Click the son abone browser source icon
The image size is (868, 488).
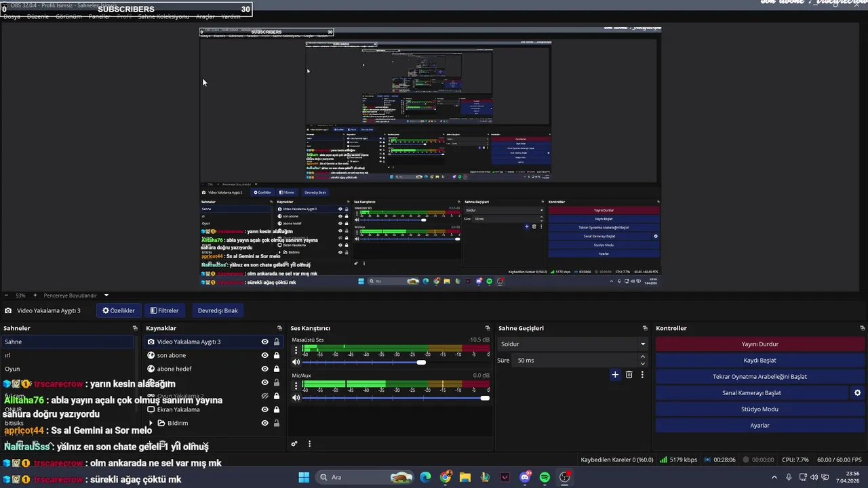point(151,355)
